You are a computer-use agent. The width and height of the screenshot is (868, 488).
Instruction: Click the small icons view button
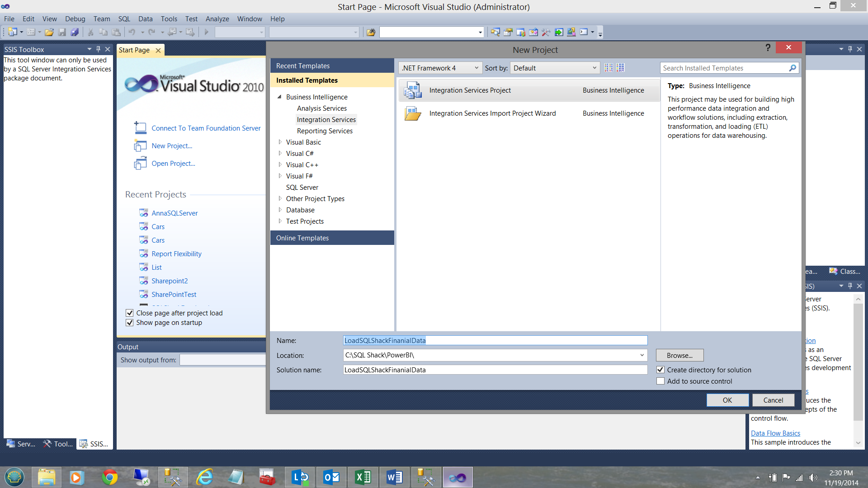pos(609,68)
